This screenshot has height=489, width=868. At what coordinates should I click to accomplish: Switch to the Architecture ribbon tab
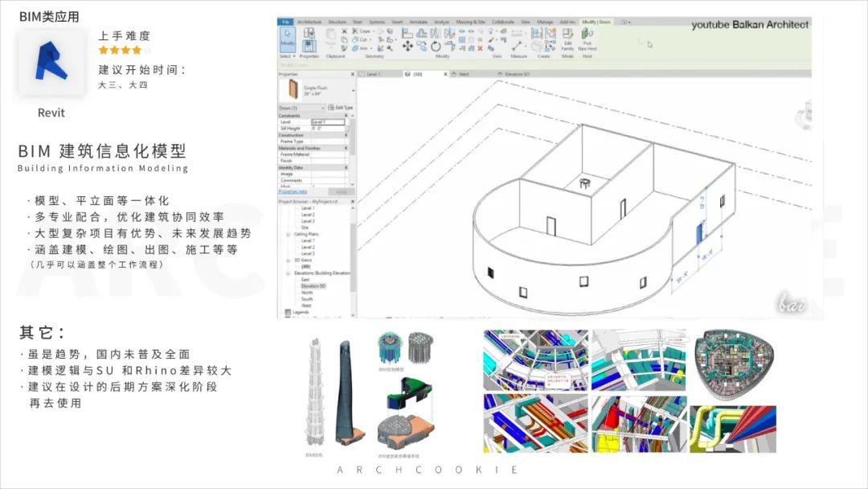(311, 20)
